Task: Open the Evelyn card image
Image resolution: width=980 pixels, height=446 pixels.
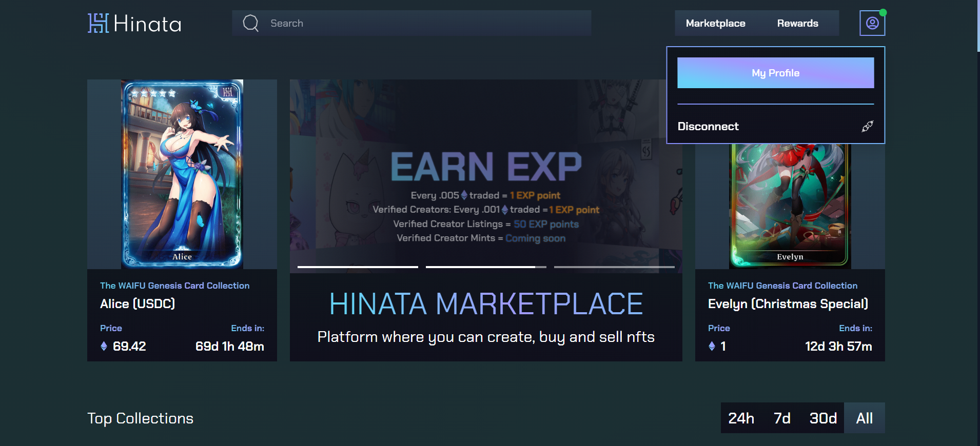Action: point(790,206)
